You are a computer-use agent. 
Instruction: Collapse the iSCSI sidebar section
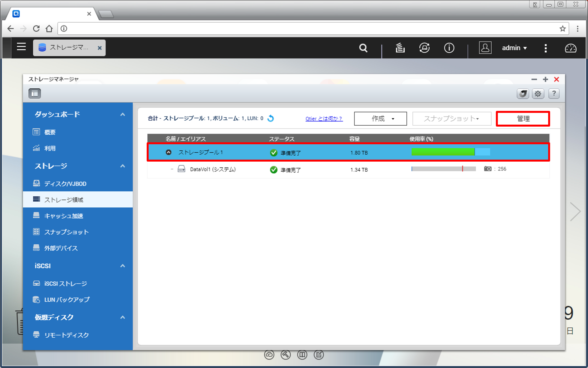pos(122,266)
